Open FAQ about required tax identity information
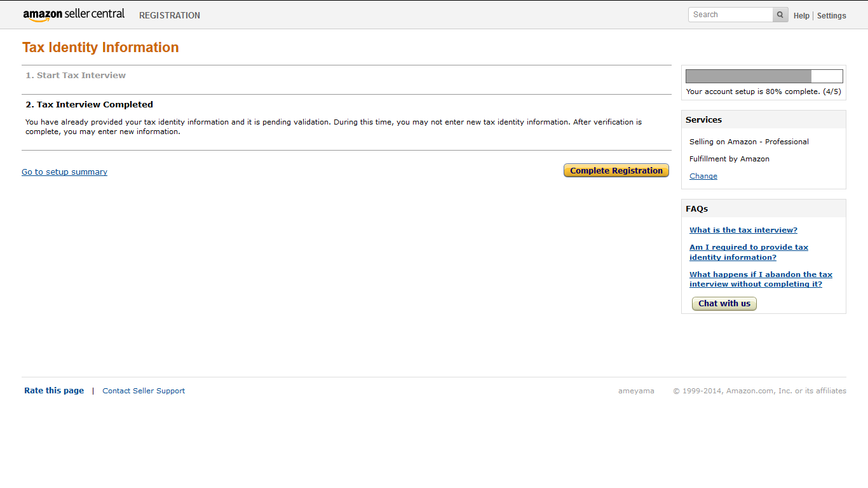868x488 pixels. tap(749, 252)
